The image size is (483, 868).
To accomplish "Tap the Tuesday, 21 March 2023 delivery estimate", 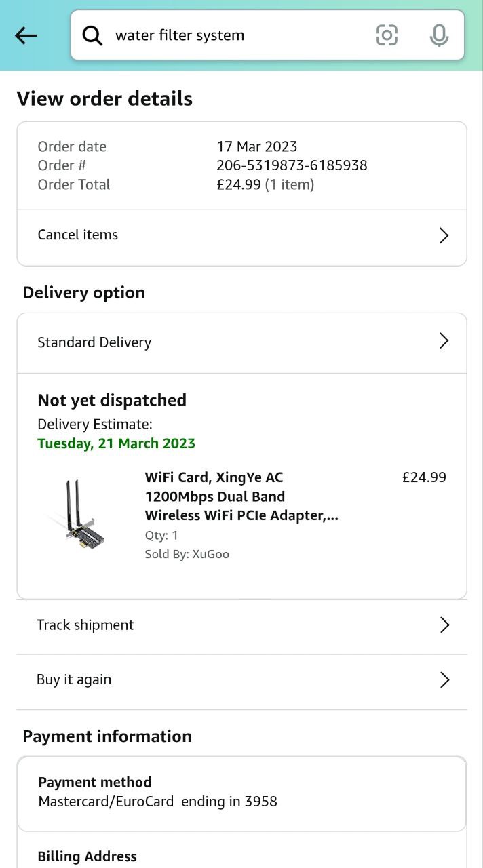I will [x=116, y=443].
